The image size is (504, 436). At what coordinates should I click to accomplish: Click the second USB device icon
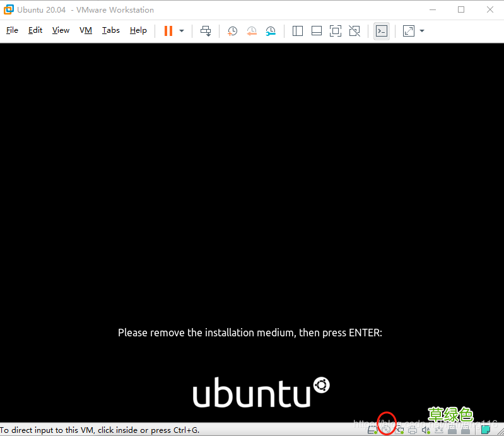(x=466, y=430)
